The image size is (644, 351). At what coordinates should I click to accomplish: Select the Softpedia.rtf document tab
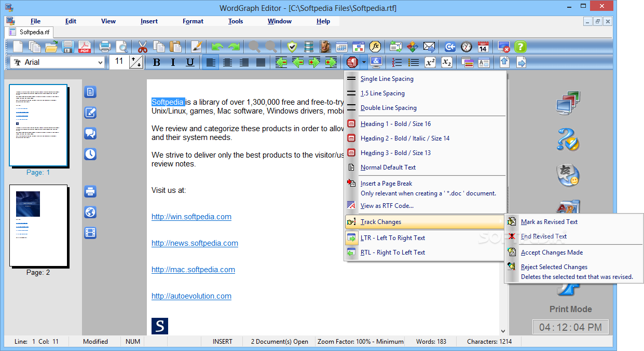[29, 32]
